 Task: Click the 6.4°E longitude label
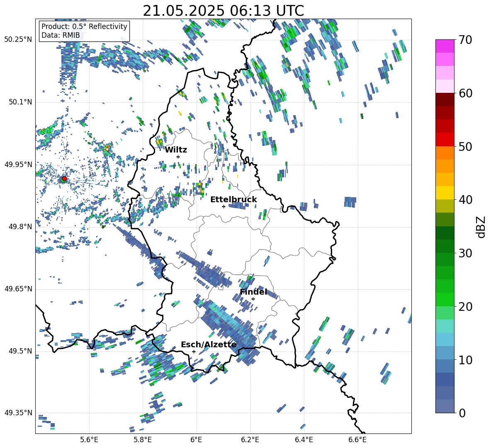pyautogui.click(x=304, y=440)
